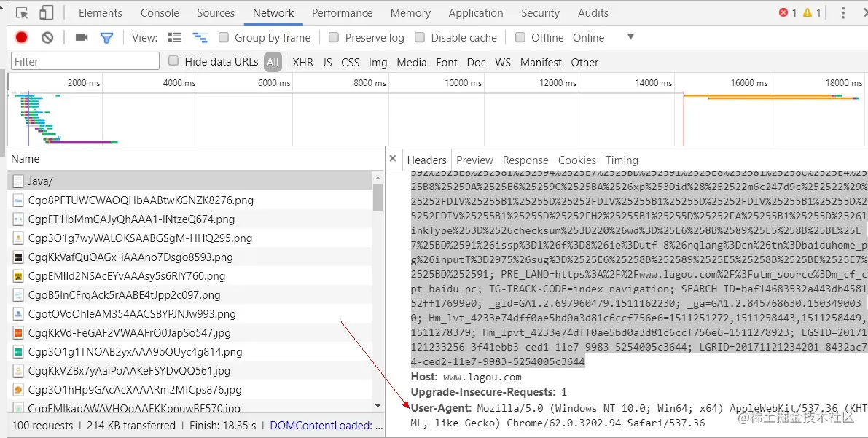
Task: Open the DevTools three-dot menu
Action: [843, 12]
